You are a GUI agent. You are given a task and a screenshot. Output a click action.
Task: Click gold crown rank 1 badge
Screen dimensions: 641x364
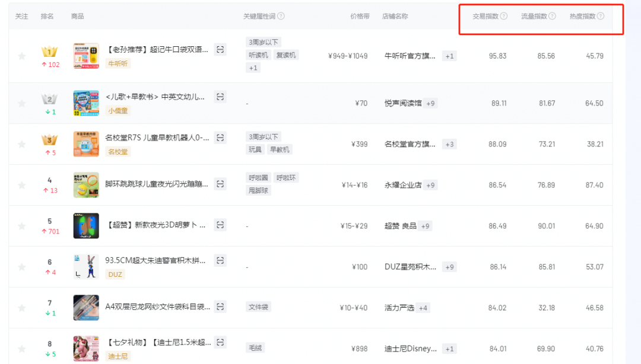click(49, 52)
